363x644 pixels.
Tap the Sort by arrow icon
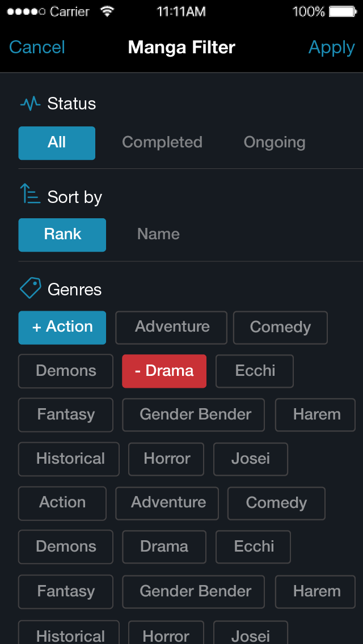[x=30, y=194]
